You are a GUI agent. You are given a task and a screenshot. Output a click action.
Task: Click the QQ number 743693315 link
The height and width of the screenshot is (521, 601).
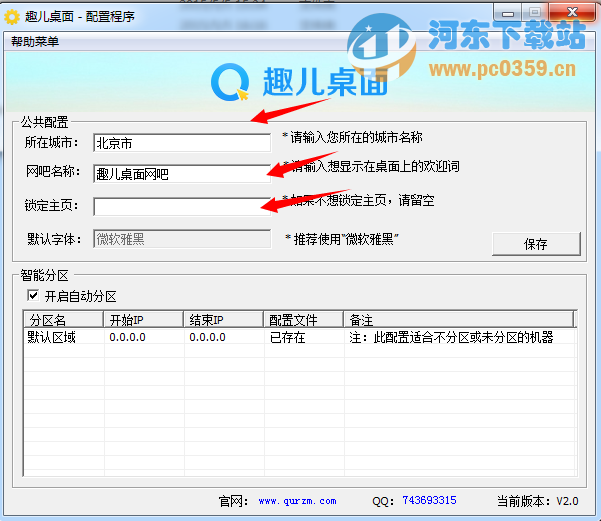[429, 500]
